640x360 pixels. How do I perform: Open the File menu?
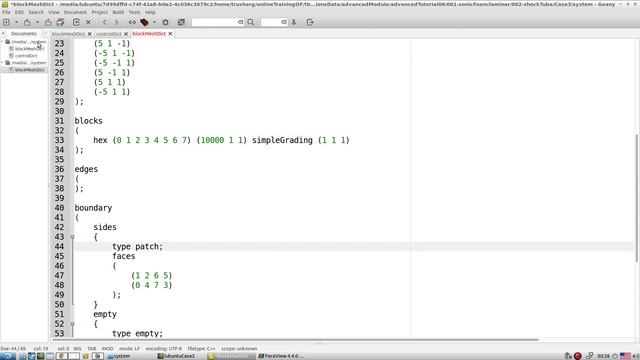[6, 12]
